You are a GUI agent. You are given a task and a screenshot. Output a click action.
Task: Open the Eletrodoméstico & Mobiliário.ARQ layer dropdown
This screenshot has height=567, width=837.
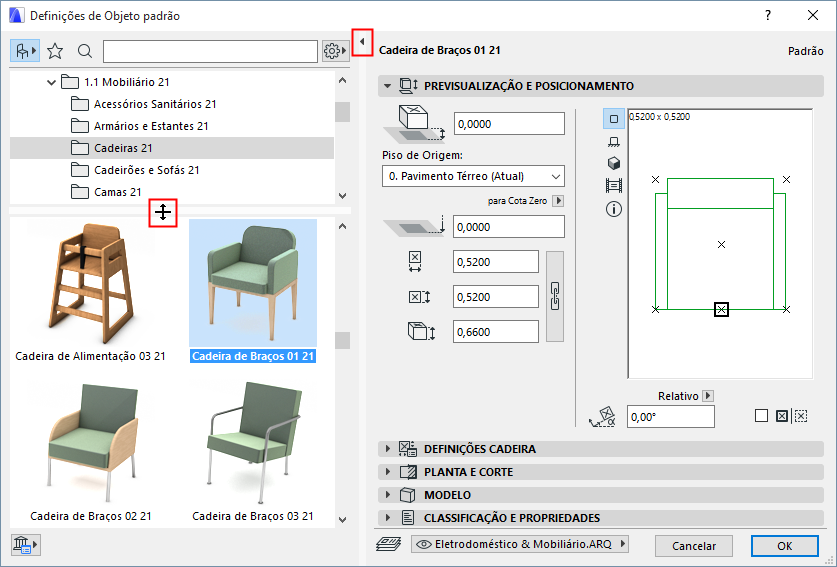[x=519, y=544]
